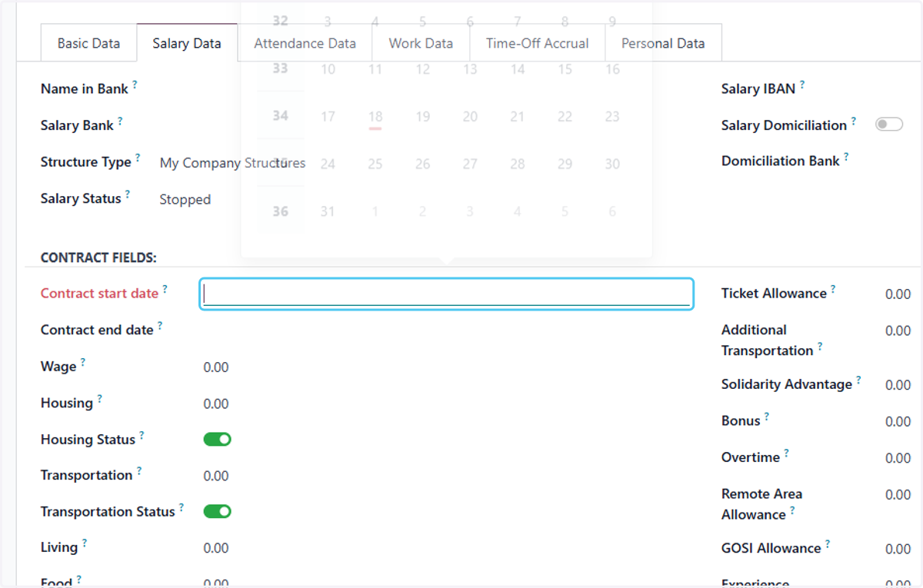Show Solidarity Advantage help icon
This screenshot has height=588, width=923.
(858, 380)
